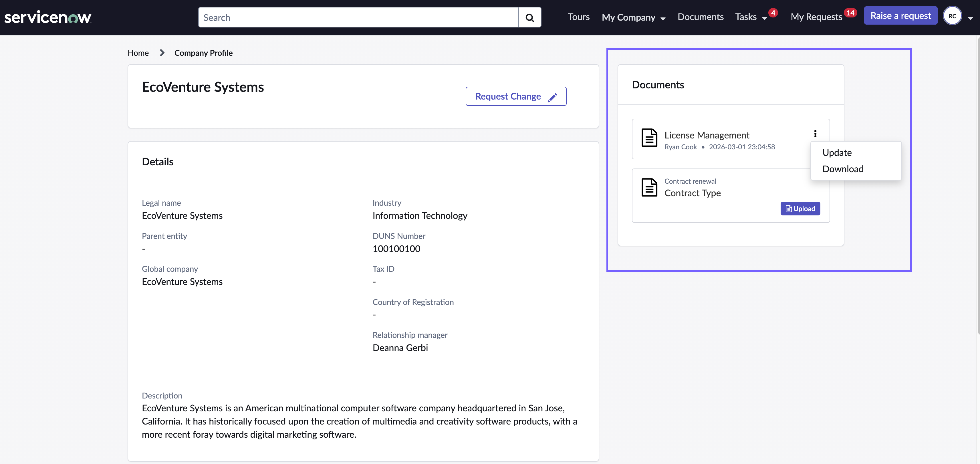
Task: Open the RC user avatar
Action: pos(952,16)
